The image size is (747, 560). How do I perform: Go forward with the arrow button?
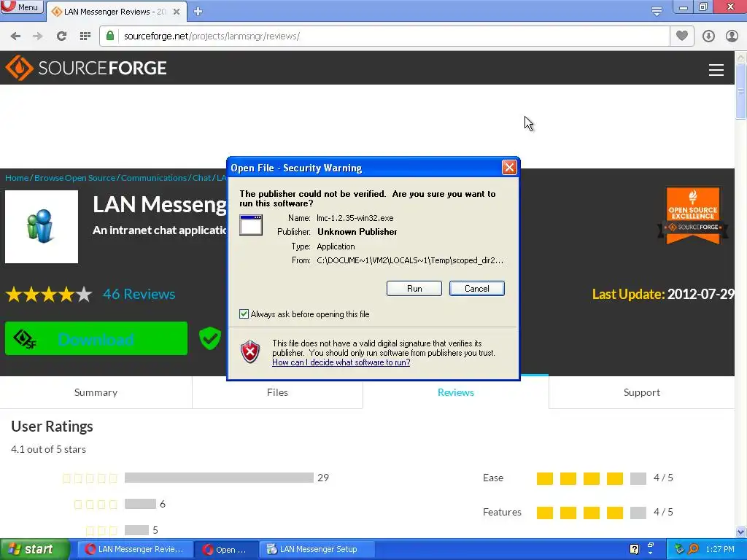[x=38, y=36]
